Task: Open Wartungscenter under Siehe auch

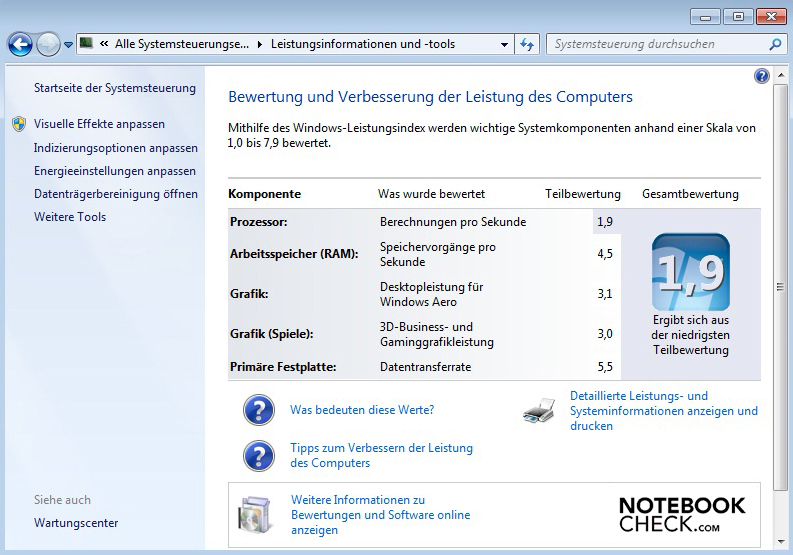Action: click(x=76, y=523)
